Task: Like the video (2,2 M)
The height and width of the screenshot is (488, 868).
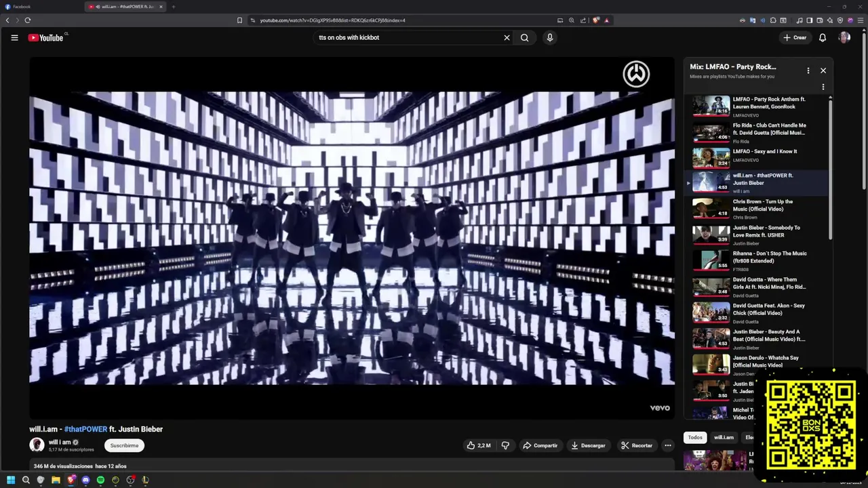Action: point(478,445)
